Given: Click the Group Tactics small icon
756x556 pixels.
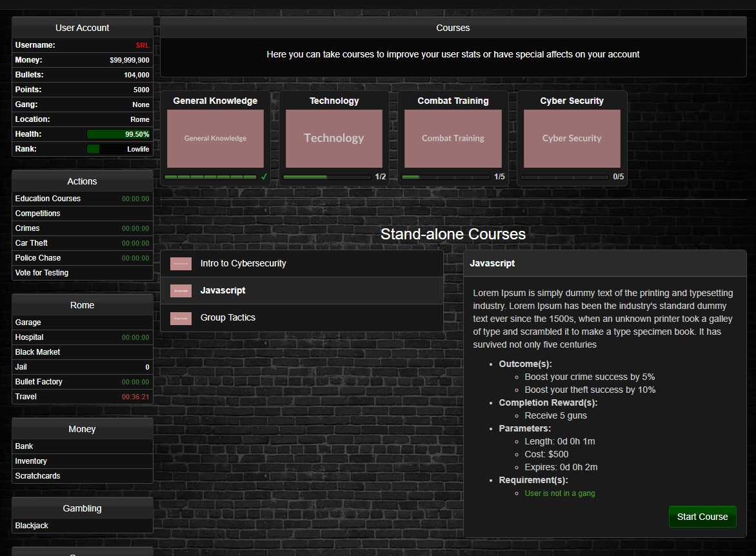Looking at the screenshot, I should [x=181, y=318].
